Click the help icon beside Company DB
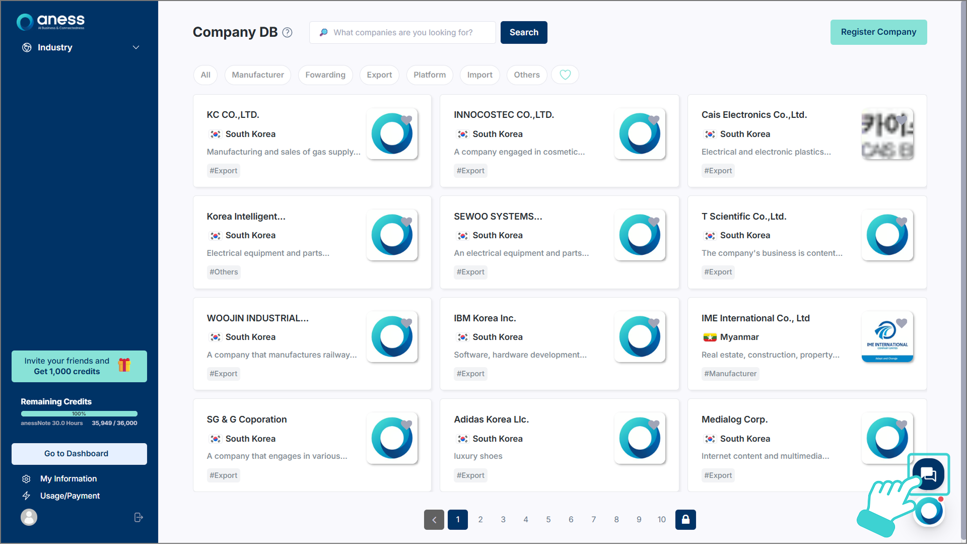 287,33
